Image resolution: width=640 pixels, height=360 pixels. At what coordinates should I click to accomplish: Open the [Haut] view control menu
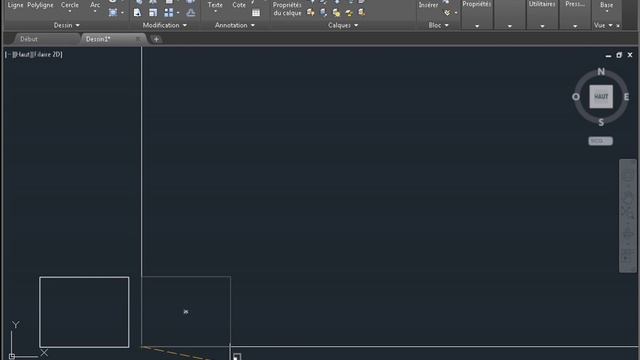click(x=21, y=54)
